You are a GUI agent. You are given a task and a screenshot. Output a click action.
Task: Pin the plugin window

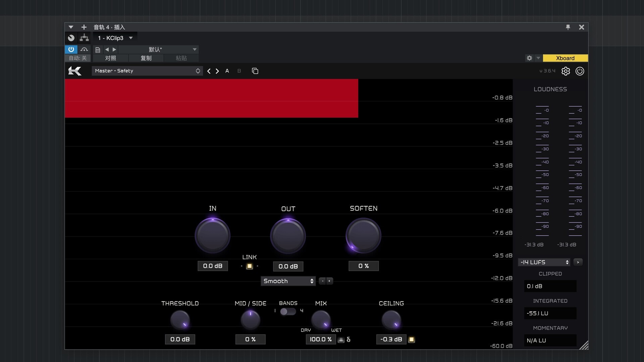568,27
